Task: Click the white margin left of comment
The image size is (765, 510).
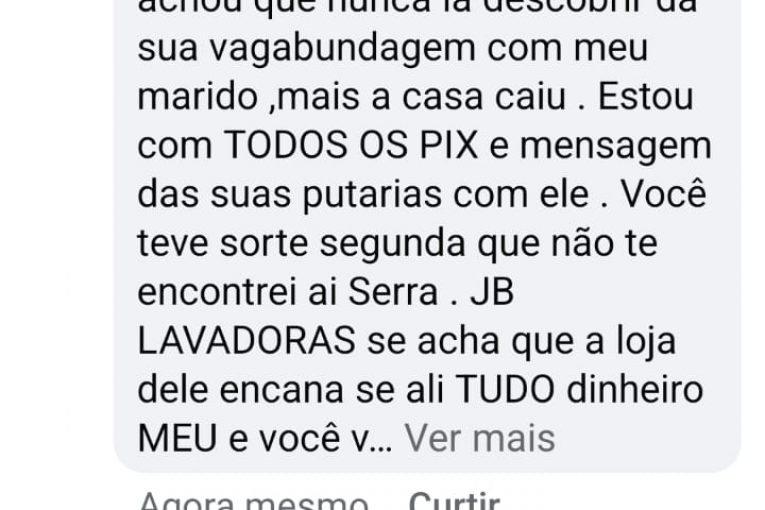Action: pos(56,244)
